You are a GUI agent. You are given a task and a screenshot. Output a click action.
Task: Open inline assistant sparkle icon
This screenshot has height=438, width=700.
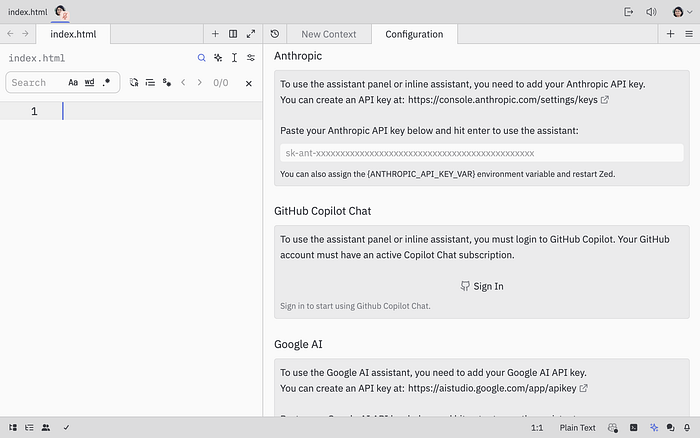(218, 58)
